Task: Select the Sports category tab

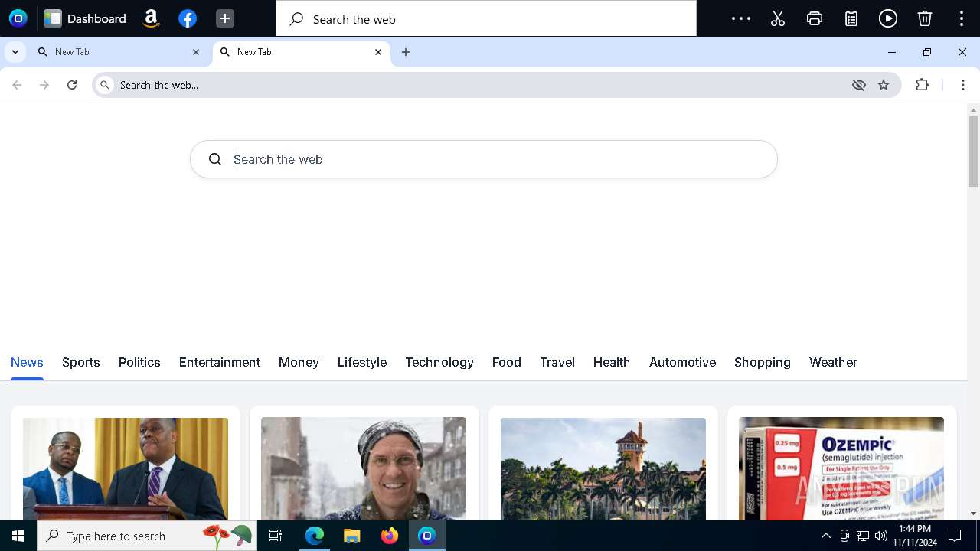Action: click(81, 362)
